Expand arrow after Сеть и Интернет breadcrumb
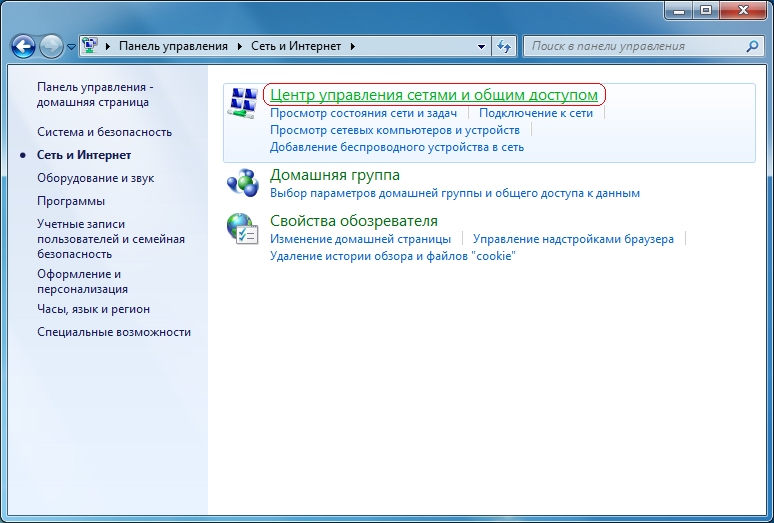Viewport: 774px width, 523px height. [x=352, y=46]
